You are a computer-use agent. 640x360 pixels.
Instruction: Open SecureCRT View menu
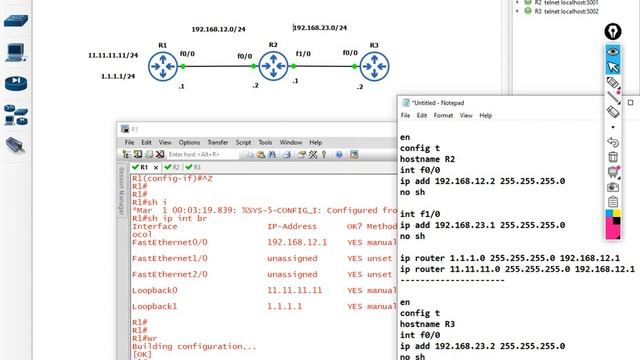165,142
